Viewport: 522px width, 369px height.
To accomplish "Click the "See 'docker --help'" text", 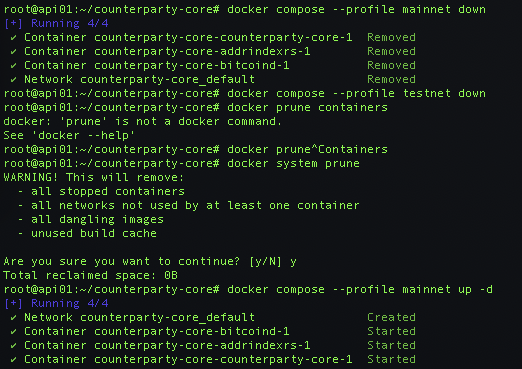I will coord(69,136).
